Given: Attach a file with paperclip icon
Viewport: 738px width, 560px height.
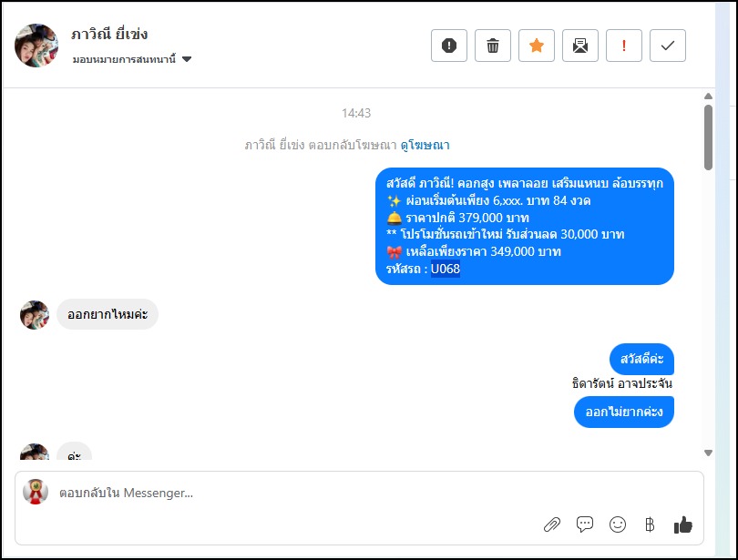Looking at the screenshot, I should (x=551, y=524).
